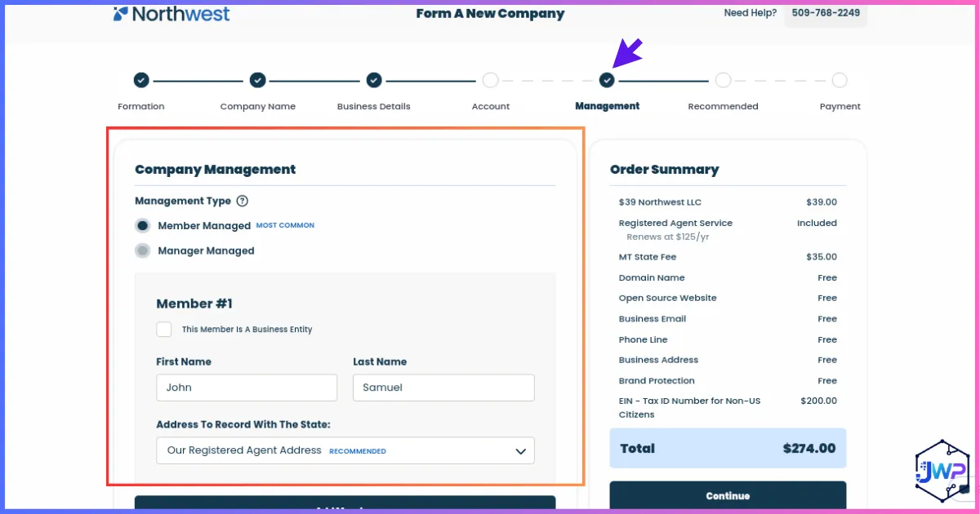Go to the Account step label

pyautogui.click(x=491, y=106)
